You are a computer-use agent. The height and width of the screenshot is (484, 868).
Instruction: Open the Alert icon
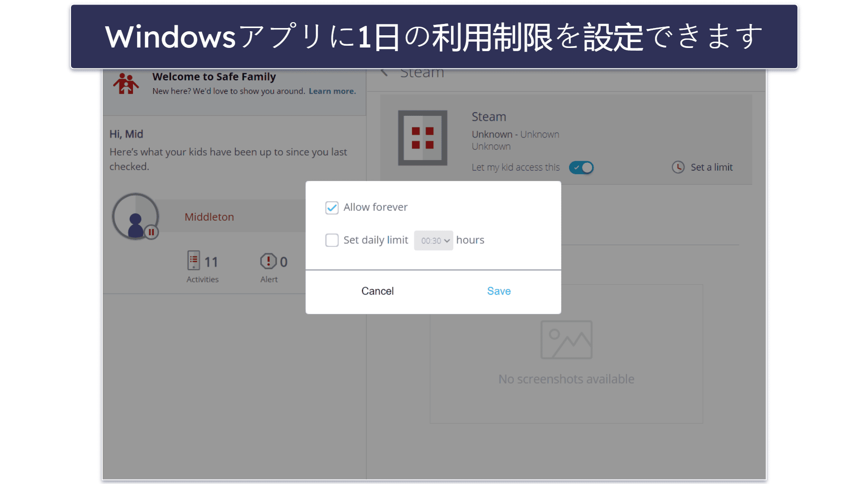click(268, 261)
